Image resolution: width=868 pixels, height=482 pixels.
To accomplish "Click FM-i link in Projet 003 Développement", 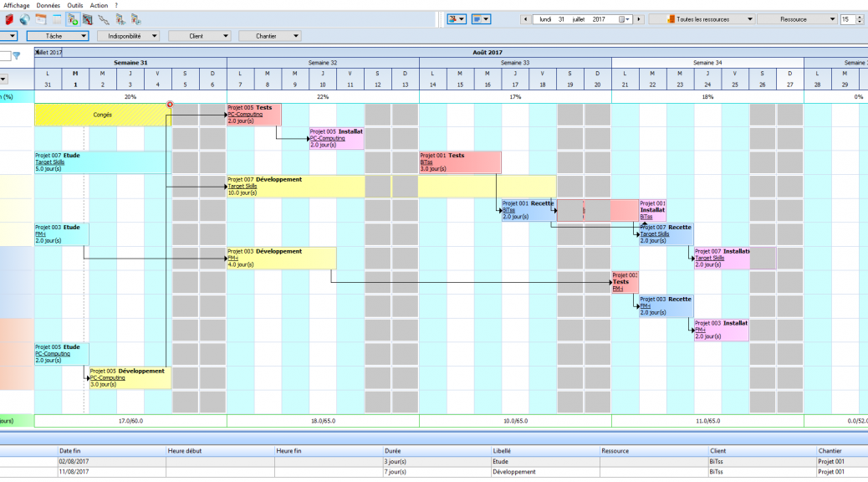I will click(232, 259).
